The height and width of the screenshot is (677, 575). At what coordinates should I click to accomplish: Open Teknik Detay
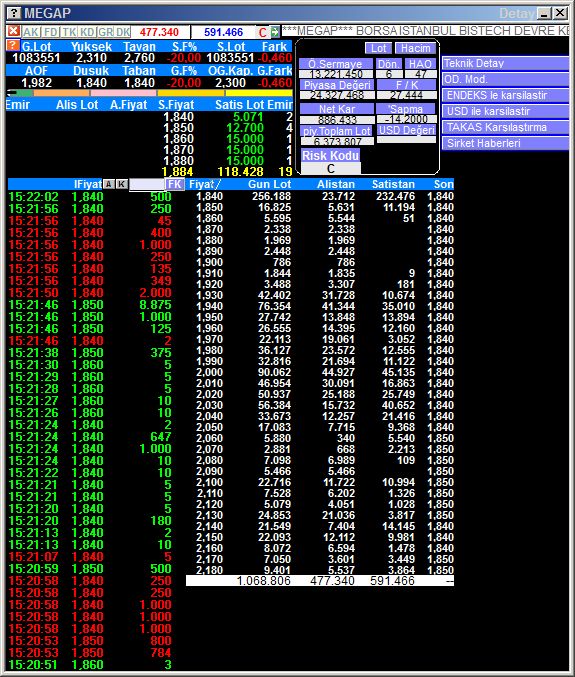(x=505, y=63)
